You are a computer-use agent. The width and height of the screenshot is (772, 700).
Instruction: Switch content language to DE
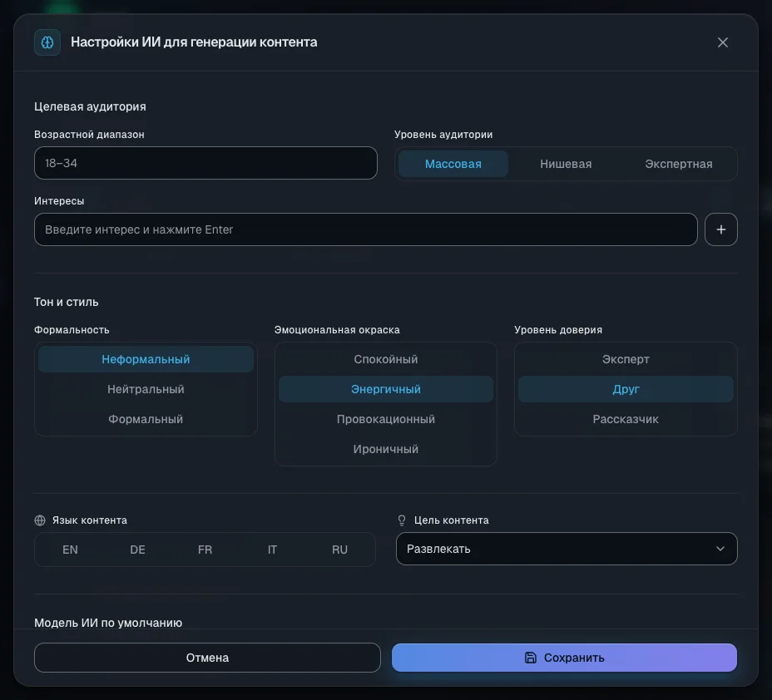click(137, 550)
